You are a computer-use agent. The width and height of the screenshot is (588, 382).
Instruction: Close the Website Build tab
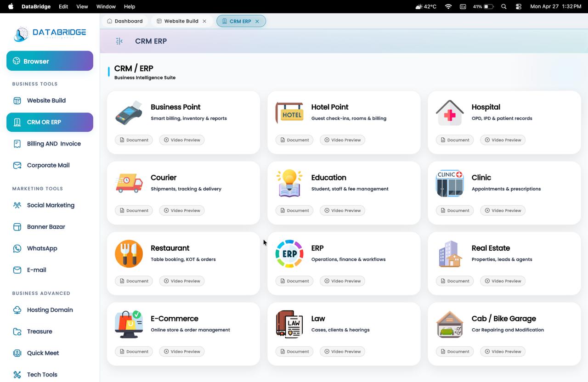tap(204, 21)
